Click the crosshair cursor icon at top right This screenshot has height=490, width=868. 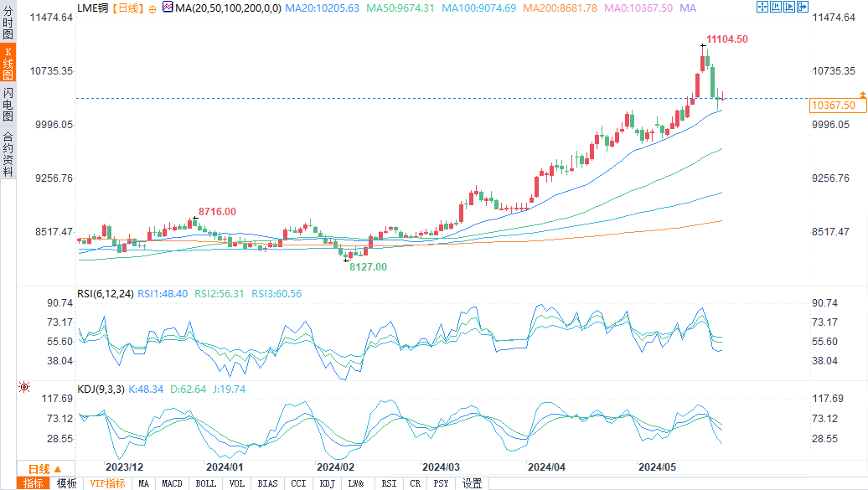point(761,8)
